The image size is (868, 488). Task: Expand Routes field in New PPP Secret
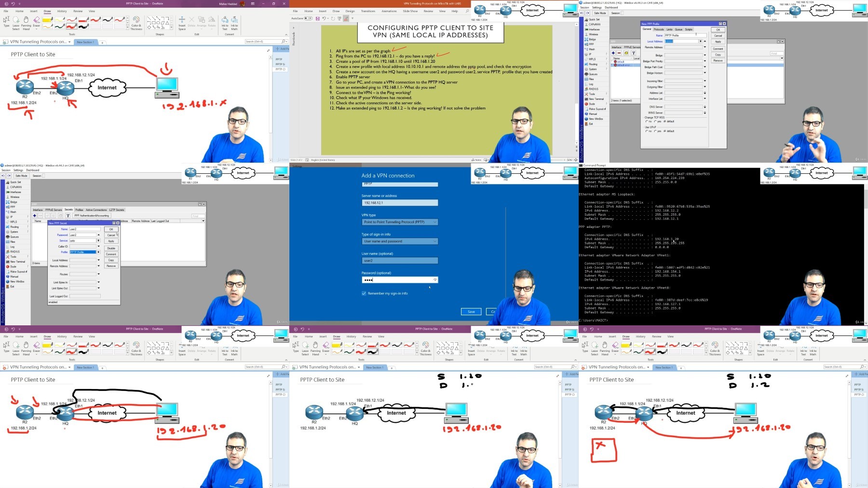98,274
